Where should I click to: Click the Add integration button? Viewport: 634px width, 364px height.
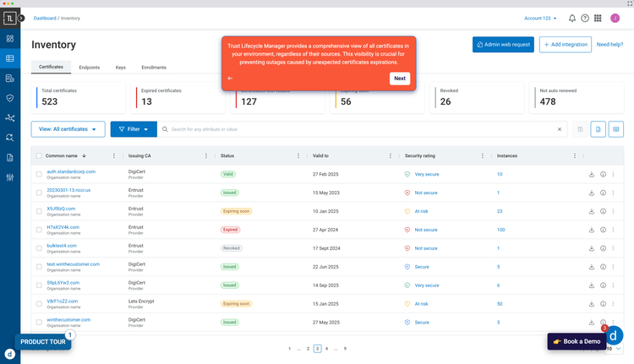[x=566, y=44]
